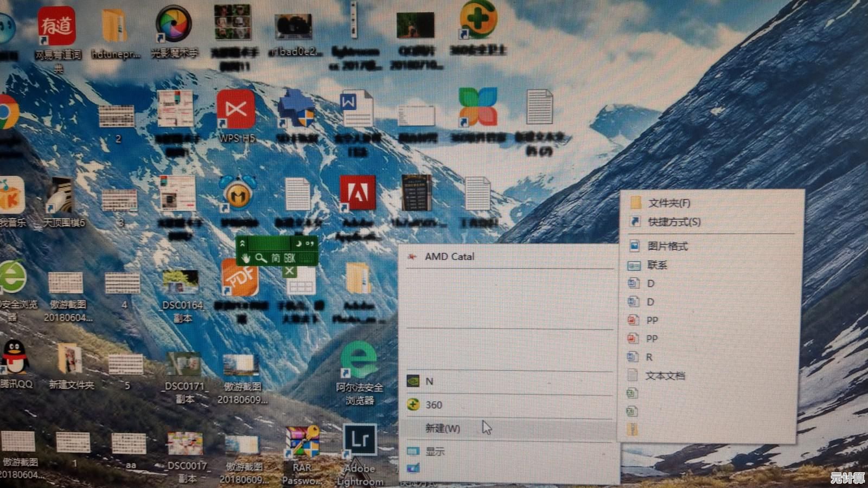The width and height of the screenshot is (868, 488).
Task: Click the RAR Password tool icon
Action: coord(302,442)
